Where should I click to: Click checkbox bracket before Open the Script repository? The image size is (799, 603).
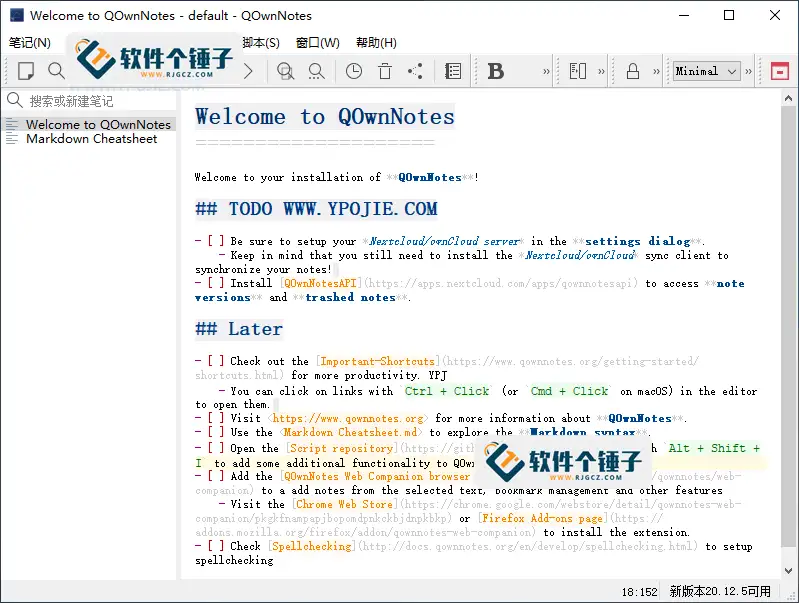click(x=215, y=448)
